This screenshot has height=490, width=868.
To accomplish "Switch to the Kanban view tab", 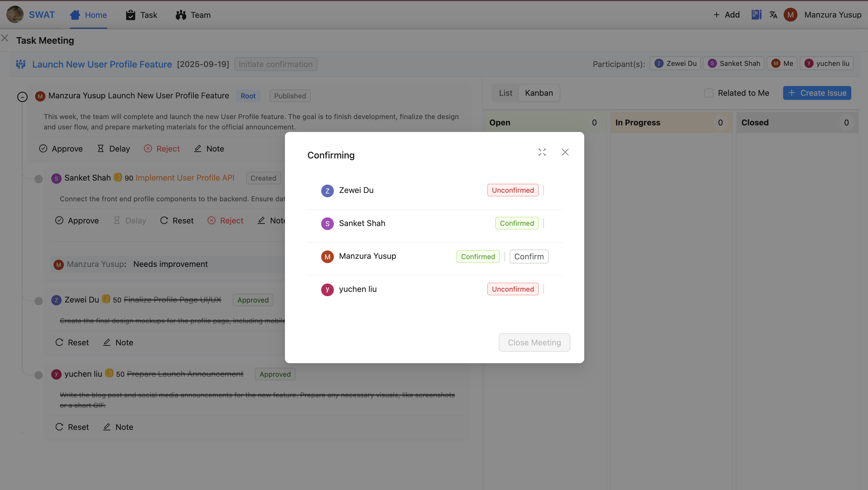I will (538, 93).
